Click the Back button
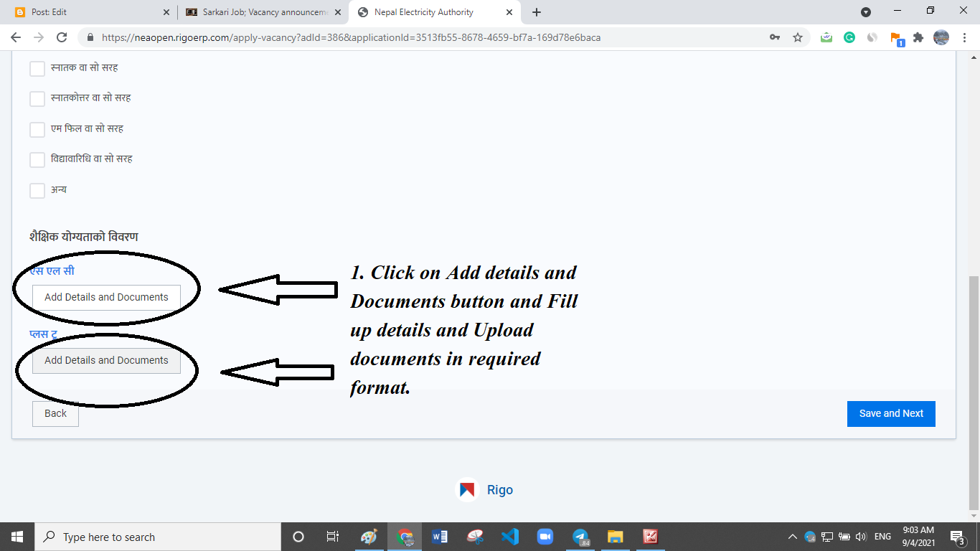 [x=55, y=413]
